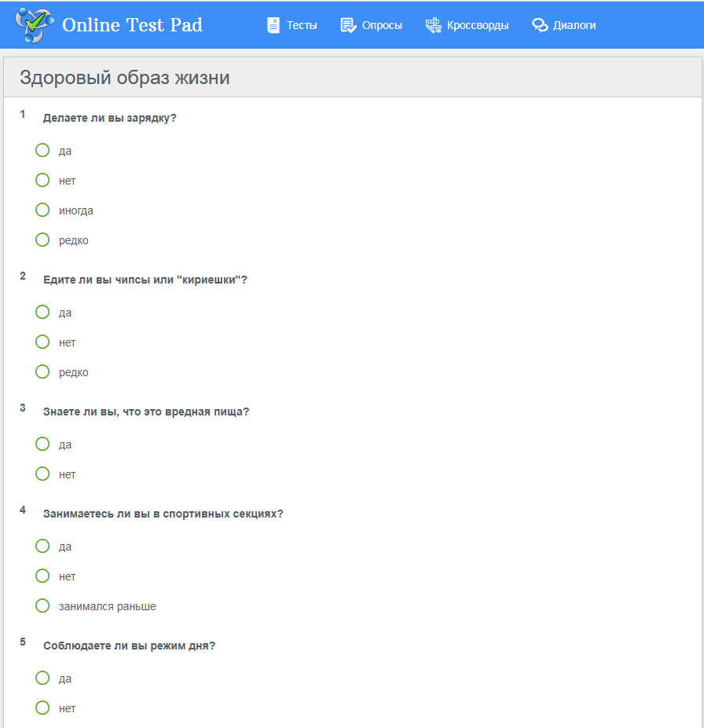Choose "редко" for the чипсы question

click(x=42, y=371)
